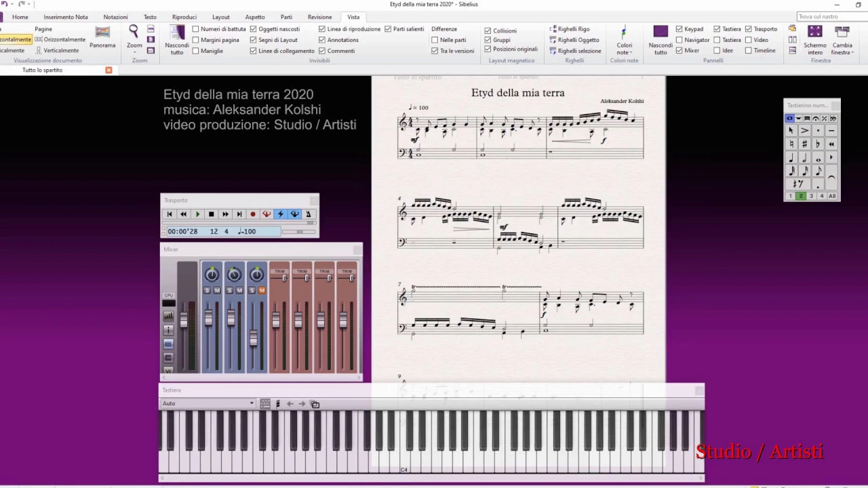Image resolution: width=868 pixels, height=488 pixels.
Task: Open the fermata keypad layout tab
Action: click(x=816, y=118)
